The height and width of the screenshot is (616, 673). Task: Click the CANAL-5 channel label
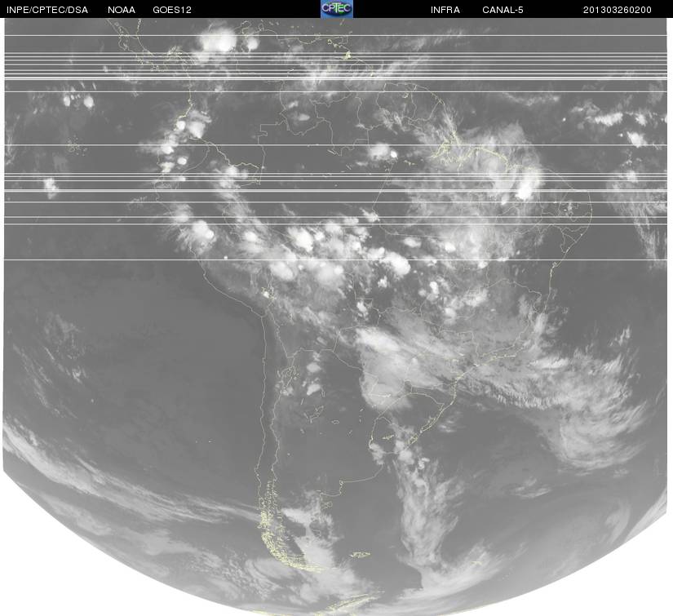click(503, 10)
